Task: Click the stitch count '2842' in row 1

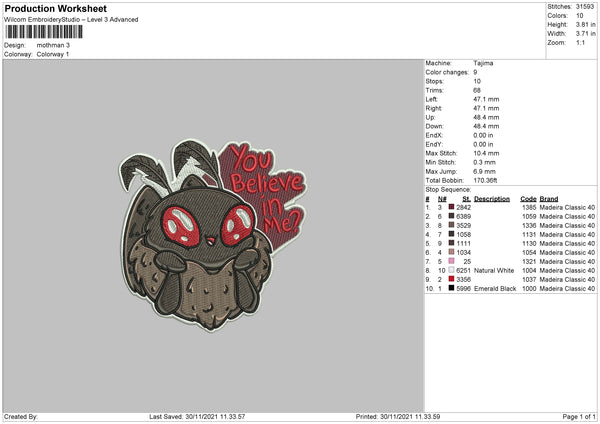Action: click(x=463, y=207)
